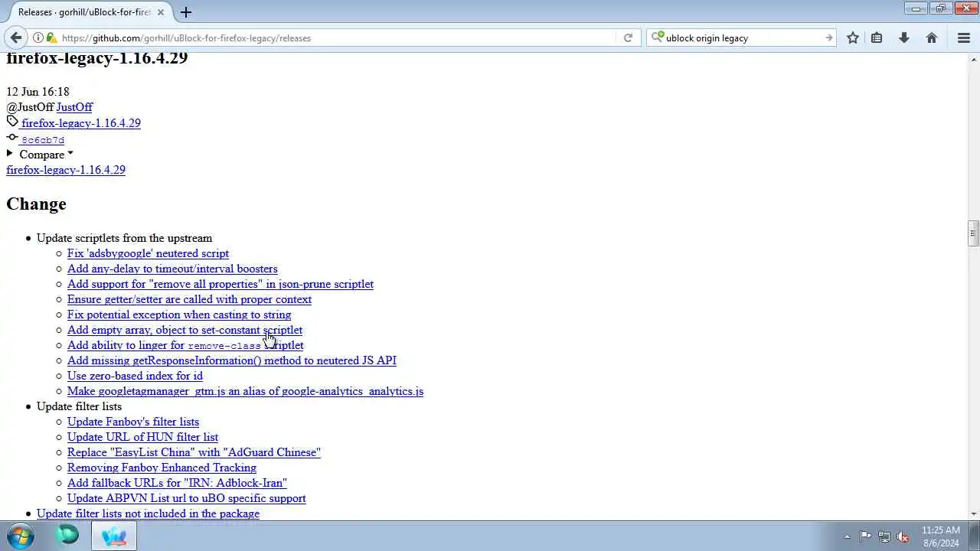Open firefox-legacy-1.16.4.29 release title link

[x=66, y=170]
